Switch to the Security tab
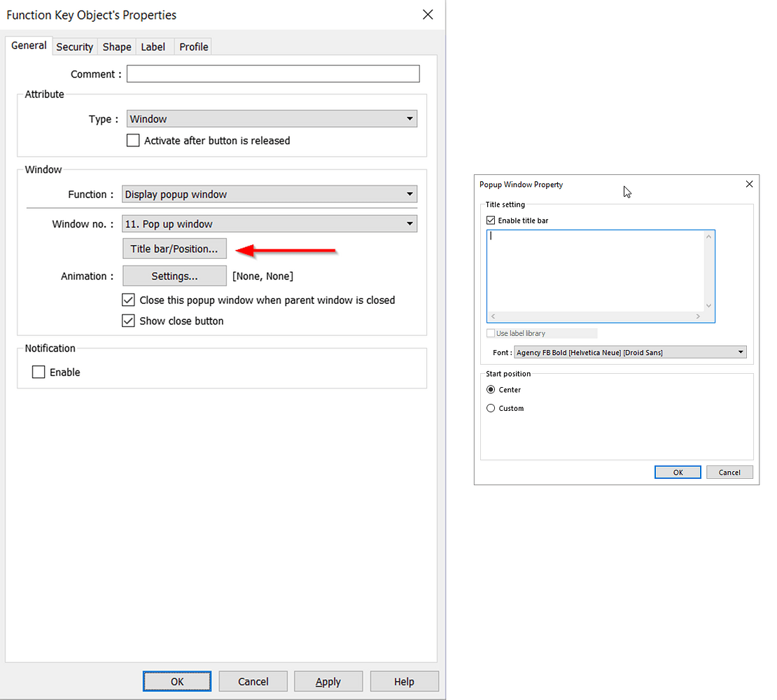This screenshot has width=777, height=700. pyautogui.click(x=74, y=46)
